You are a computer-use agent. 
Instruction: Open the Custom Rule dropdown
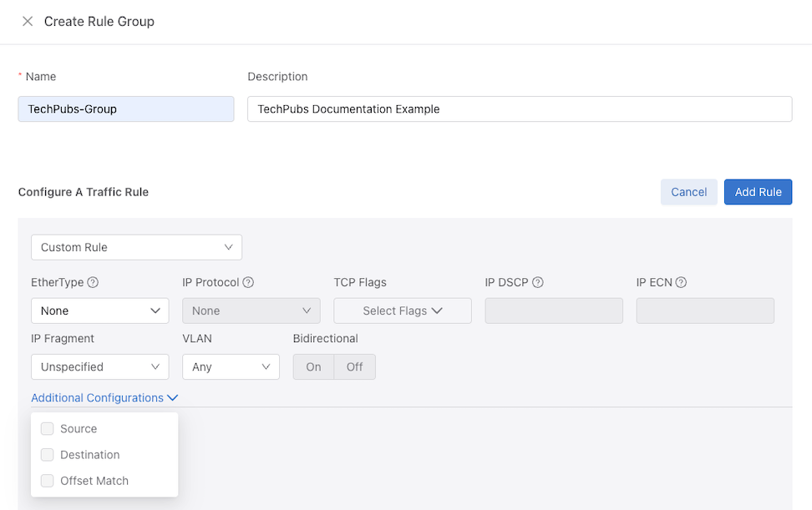pos(137,247)
